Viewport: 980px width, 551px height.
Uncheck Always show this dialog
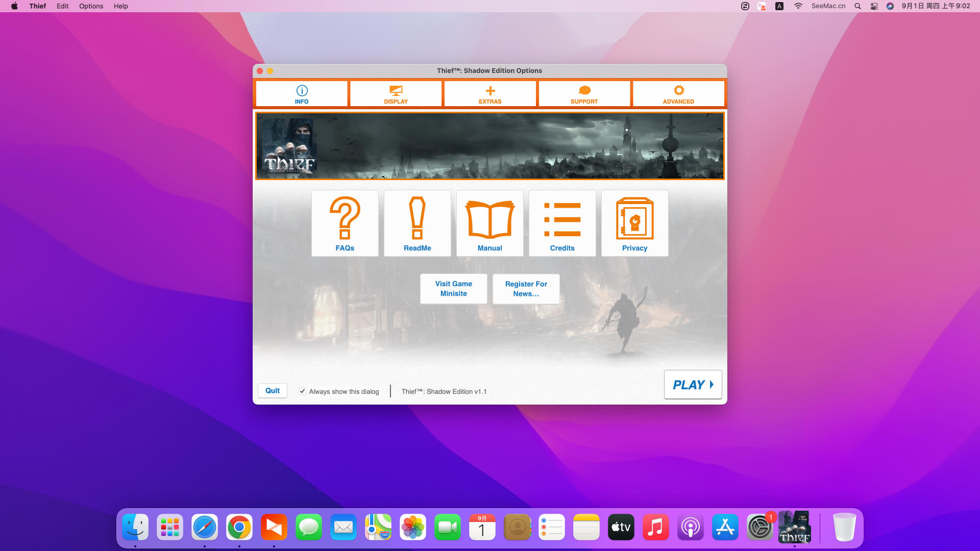[302, 391]
